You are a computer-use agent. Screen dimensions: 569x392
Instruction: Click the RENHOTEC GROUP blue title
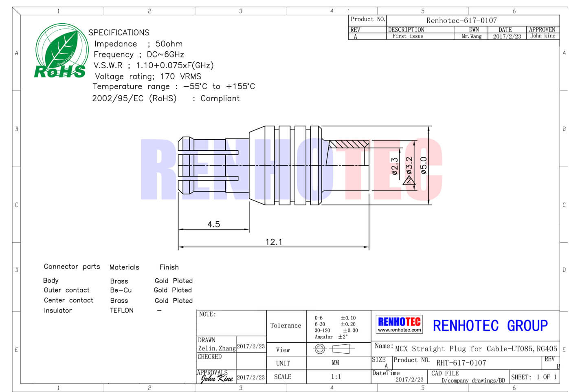pyautogui.click(x=490, y=326)
